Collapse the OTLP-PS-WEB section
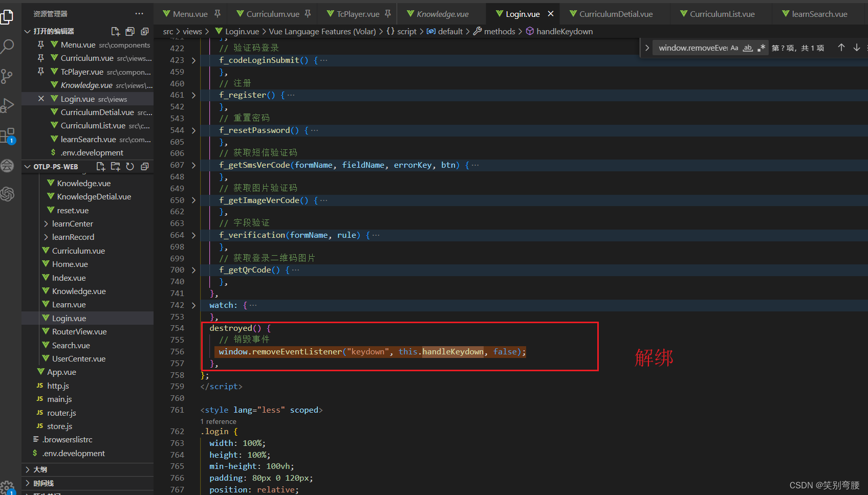This screenshot has width=868, height=495. click(55, 167)
